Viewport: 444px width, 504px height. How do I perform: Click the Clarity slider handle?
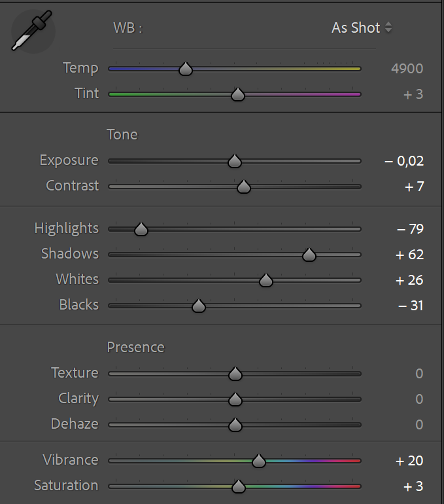(x=235, y=399)
